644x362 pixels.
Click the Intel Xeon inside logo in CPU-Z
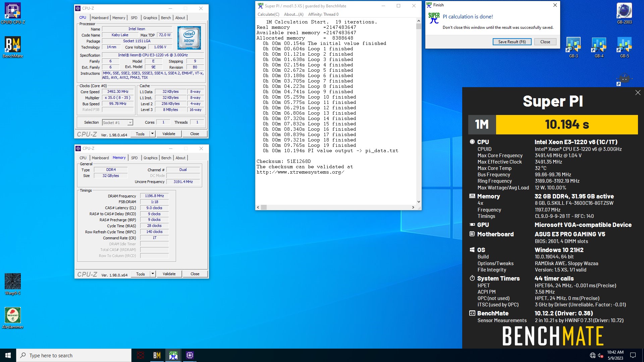189,38
